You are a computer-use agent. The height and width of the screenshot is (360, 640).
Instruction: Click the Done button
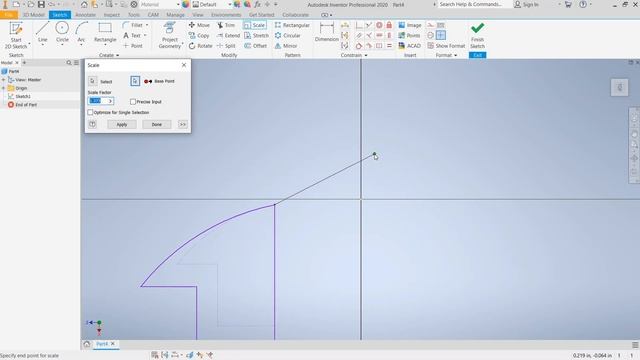(x=157, y=124)
